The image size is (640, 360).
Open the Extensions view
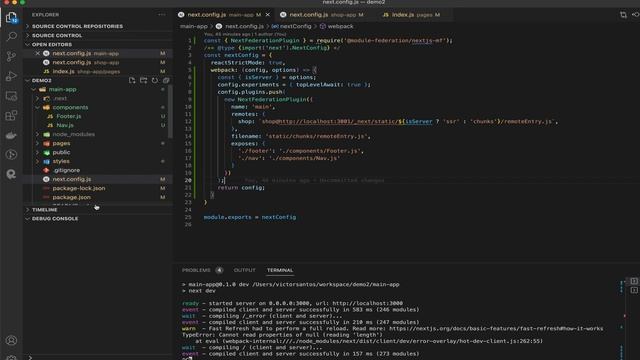coord(11,116)
